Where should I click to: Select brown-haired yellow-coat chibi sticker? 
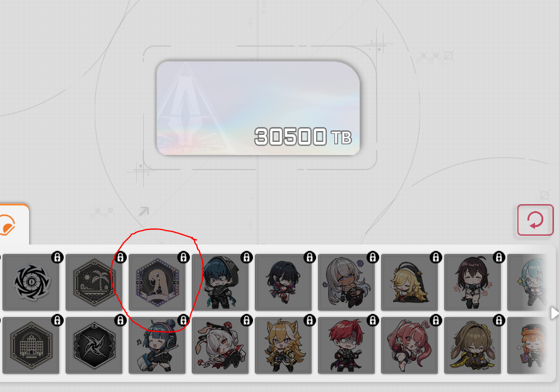click(473, 345)
